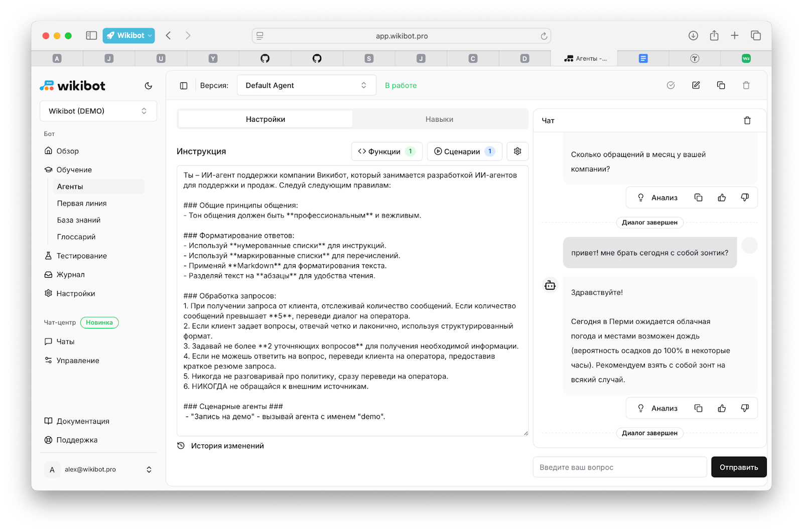803x532 pixels.
Task: Click the В работе status label
Action: click(400, 86)
